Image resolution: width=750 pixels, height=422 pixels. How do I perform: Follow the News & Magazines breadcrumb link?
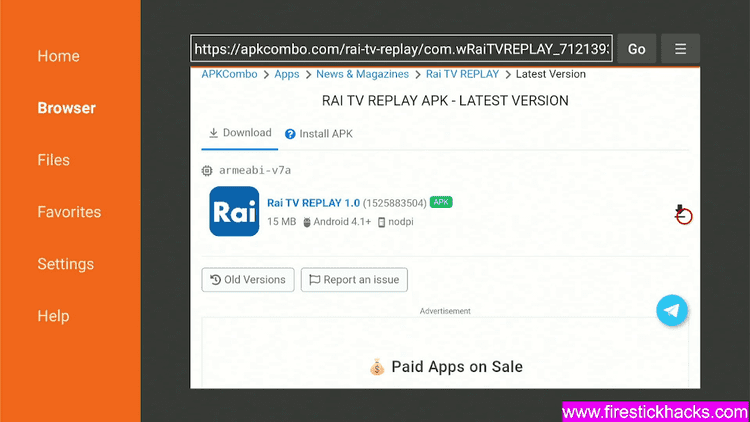[x=363, y=74]
